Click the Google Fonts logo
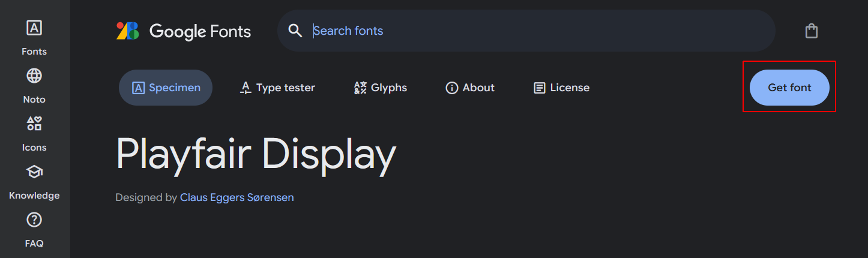Screen dimensions: 868x258 [x=184, y=31]
